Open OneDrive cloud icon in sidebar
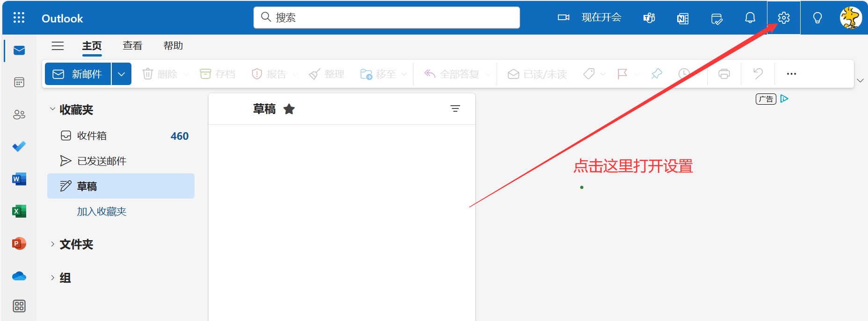Image resolution: width=868 pixels, height=321 pixels. click(x=19, y=276)
